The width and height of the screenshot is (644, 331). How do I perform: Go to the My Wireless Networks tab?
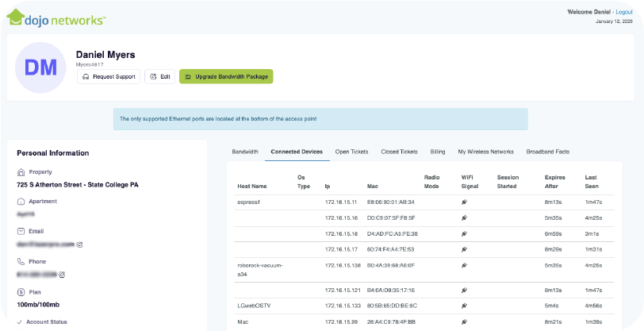coord(486,151)
